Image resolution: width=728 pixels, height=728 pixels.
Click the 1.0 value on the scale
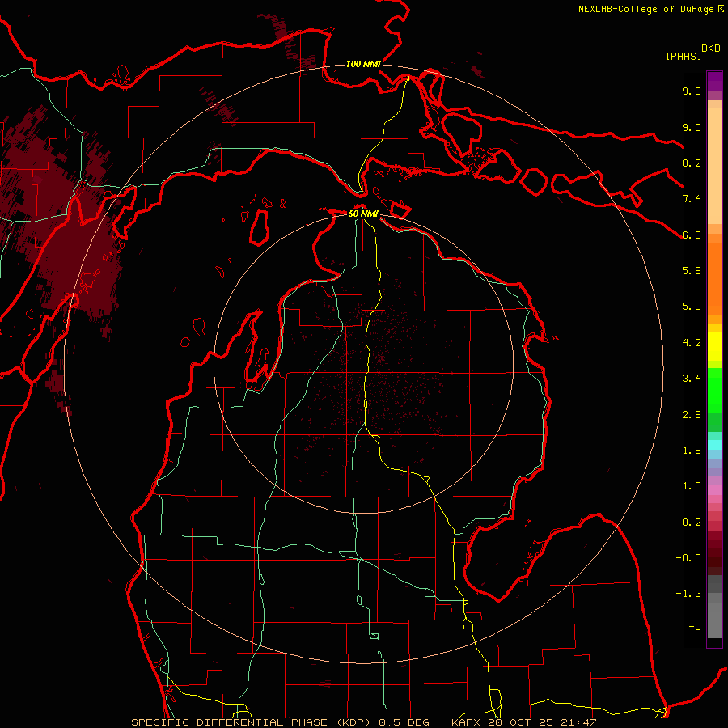tap(692, 486)
